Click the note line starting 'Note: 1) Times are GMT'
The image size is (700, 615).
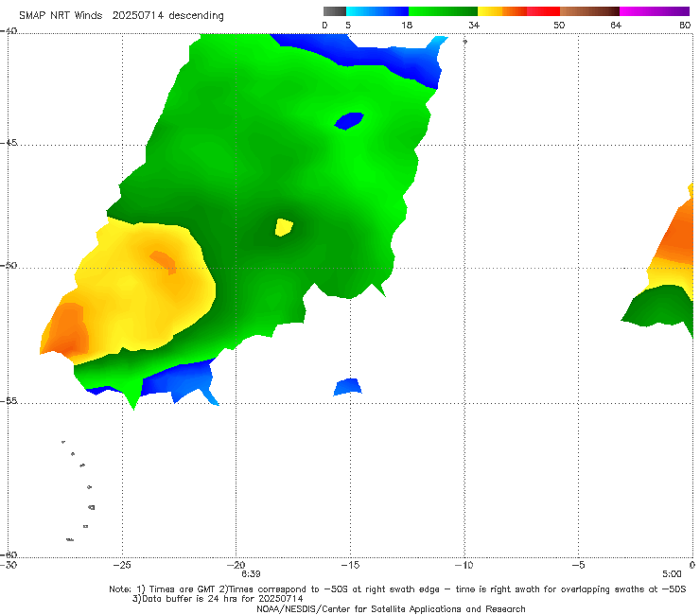[397, 589]
